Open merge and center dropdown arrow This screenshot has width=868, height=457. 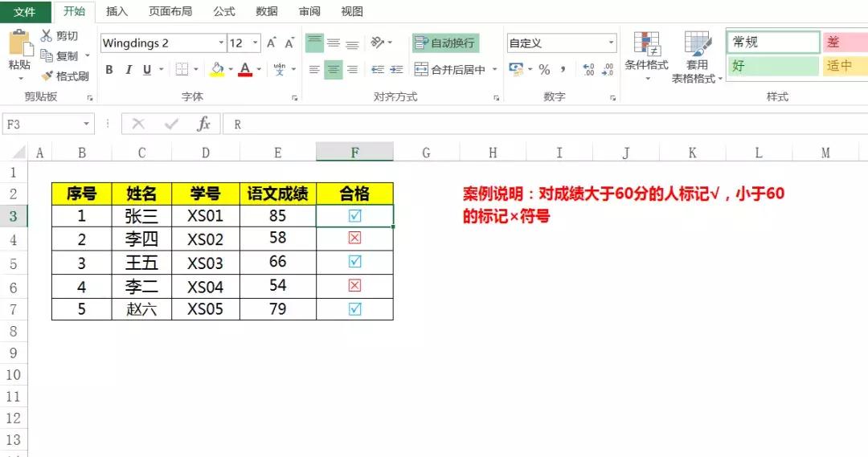(494, 70)
